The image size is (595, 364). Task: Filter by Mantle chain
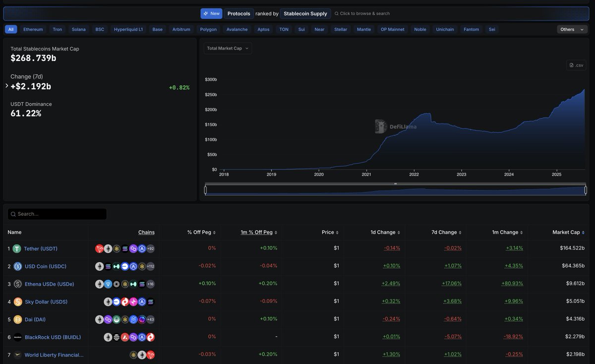pyautogui.click(x=364, y=29)
